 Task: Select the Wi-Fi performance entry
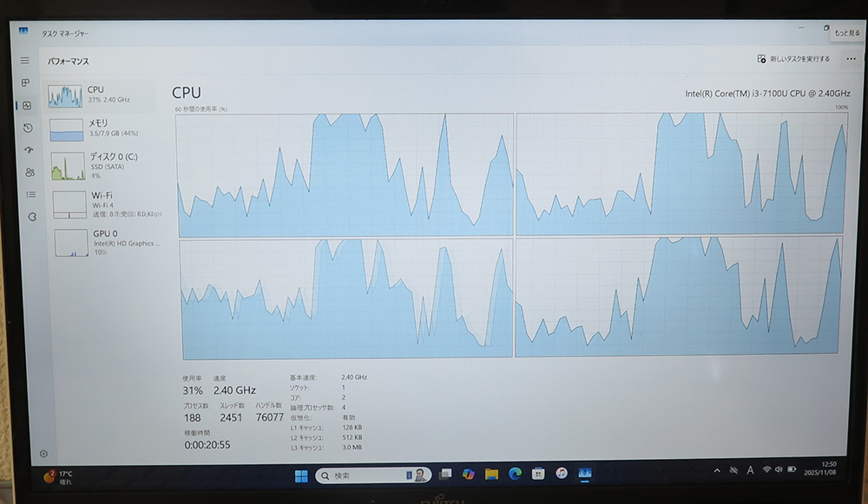point(108,204)
